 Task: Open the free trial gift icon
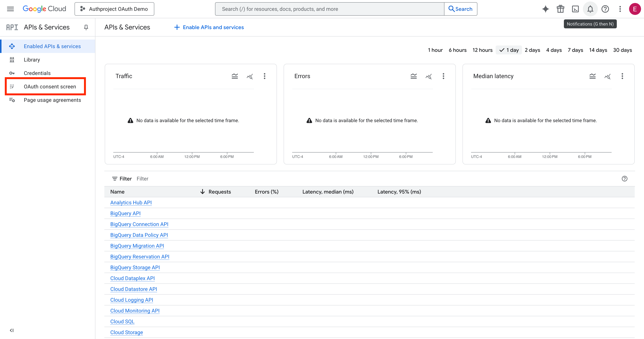tap(561, 9)
